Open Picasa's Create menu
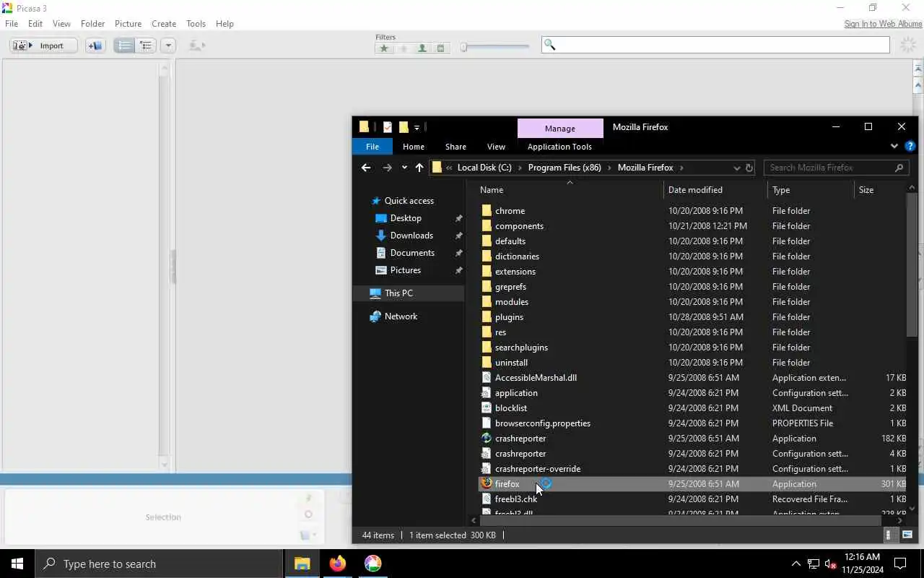 [164, 24]
